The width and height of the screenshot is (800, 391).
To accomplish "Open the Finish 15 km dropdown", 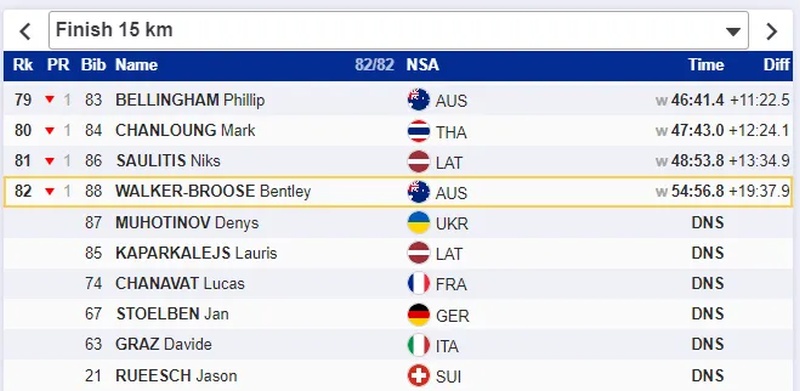I will coord(398,30).
